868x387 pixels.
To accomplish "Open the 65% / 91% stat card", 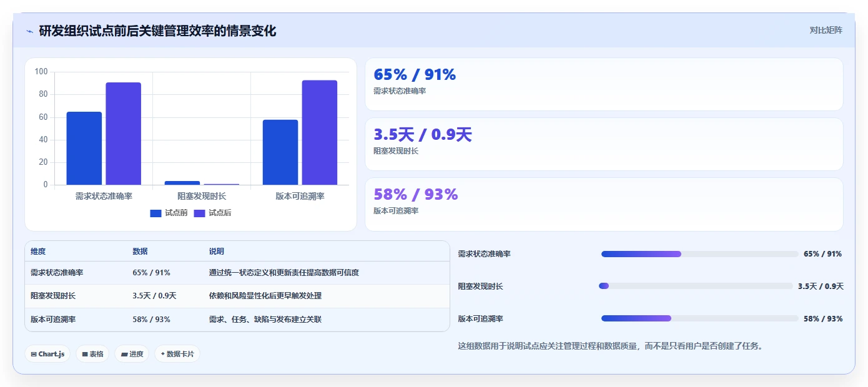I will [604, 84].
